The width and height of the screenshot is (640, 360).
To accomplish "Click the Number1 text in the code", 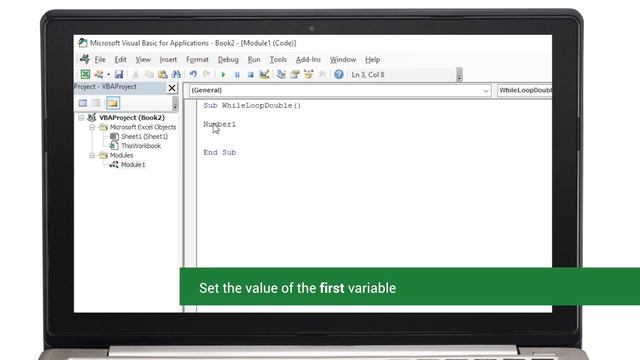I will 220,124.
